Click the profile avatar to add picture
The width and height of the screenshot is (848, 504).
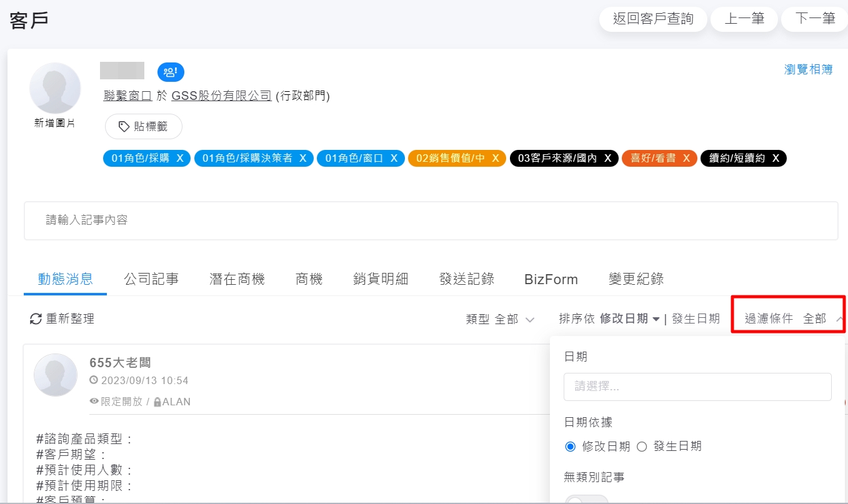point(55,89)
